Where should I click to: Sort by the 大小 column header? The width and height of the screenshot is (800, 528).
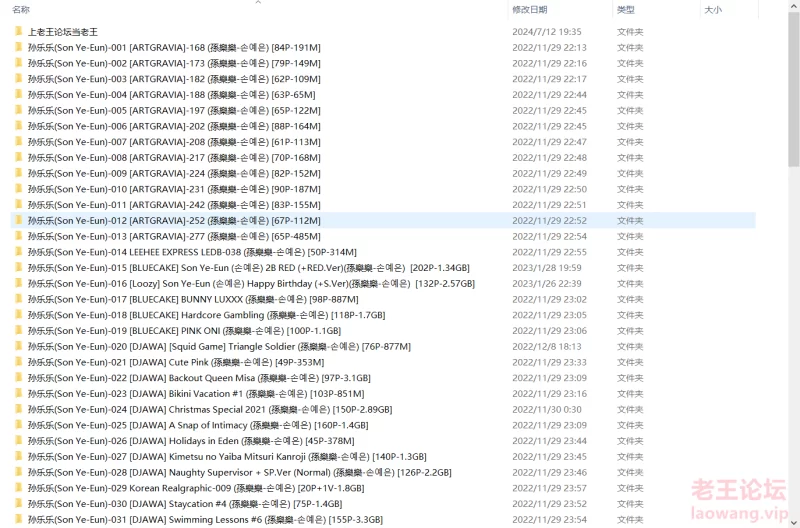coord(713,9)
